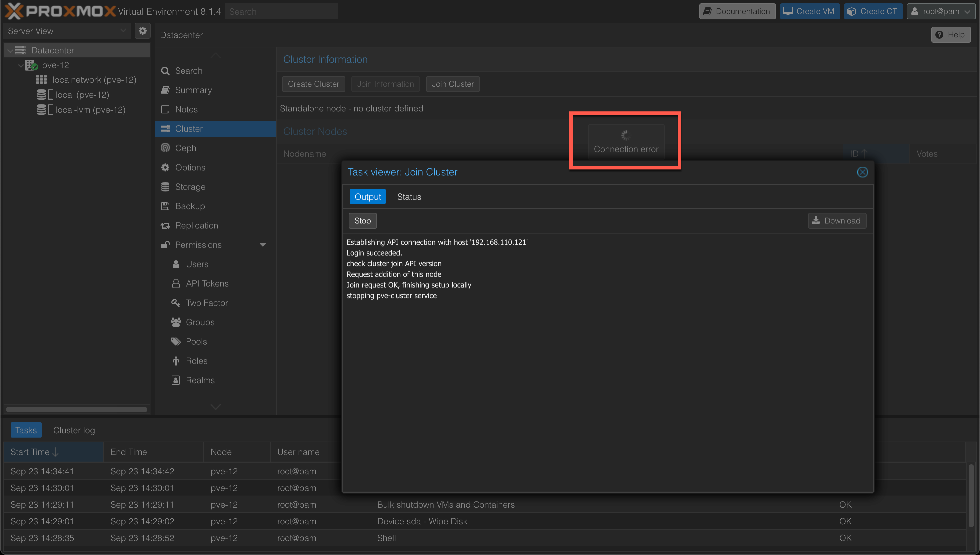Screen dimensions: 980x555
Task: Open Documentation
Action: tap(737, 11)
